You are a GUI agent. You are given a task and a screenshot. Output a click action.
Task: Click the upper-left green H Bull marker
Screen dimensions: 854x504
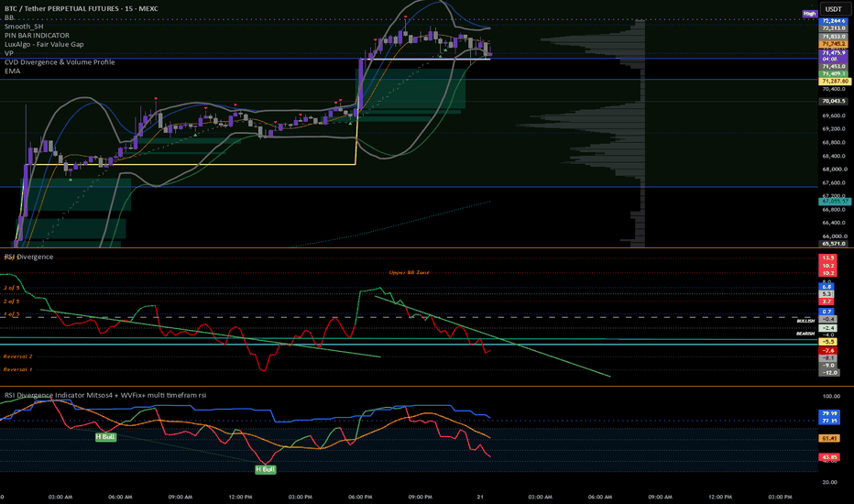pos(105,437)
